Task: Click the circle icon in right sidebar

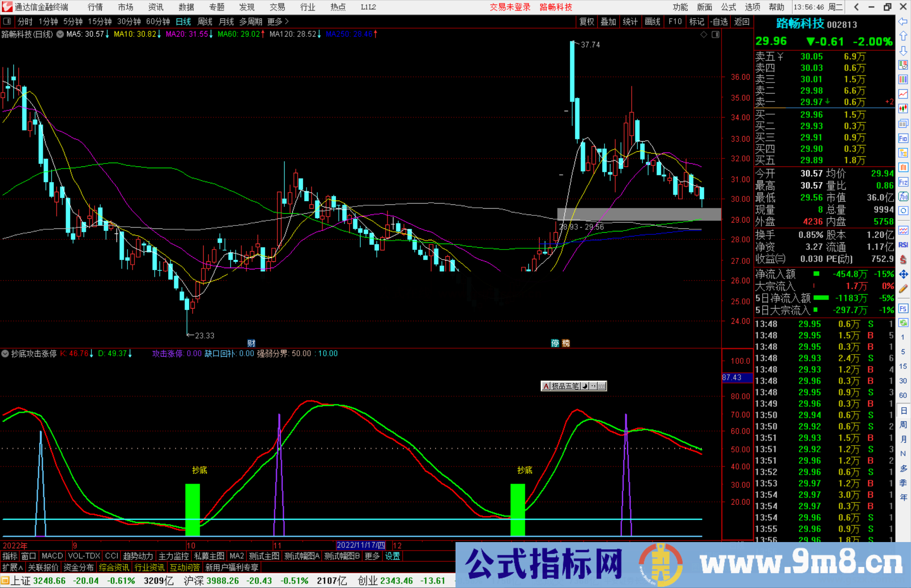Action: 903,211
